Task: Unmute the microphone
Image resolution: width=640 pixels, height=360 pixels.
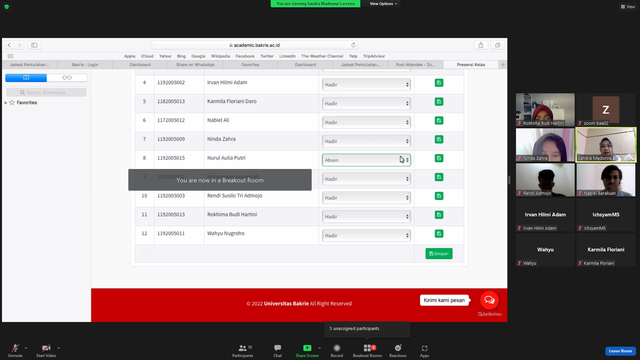Action: (15, 350)
